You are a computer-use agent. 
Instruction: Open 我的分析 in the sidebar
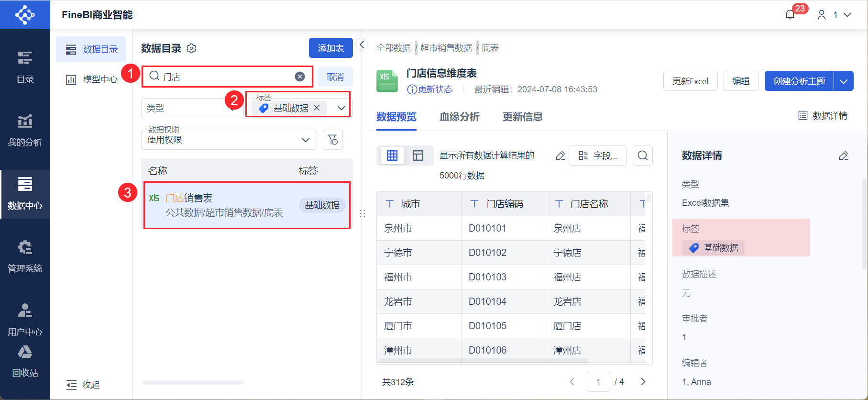(25, 130)
